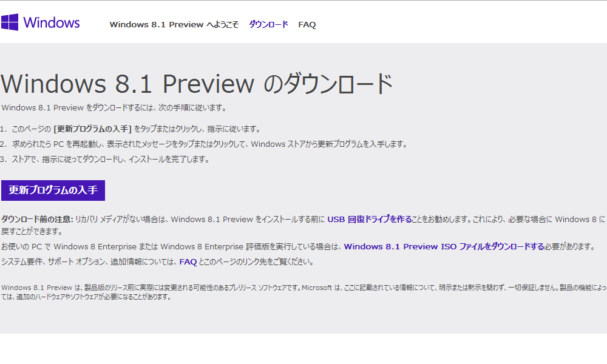Open the FAQ navigation item
This screenshot has width=607, height=364.
(x=307, y=25)
